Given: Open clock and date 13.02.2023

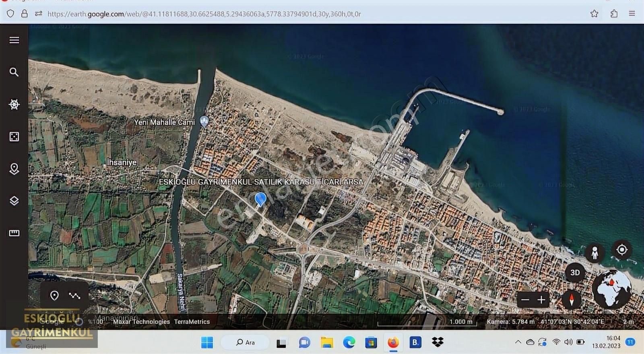Looking at the screenshot, I should point(606,342).
